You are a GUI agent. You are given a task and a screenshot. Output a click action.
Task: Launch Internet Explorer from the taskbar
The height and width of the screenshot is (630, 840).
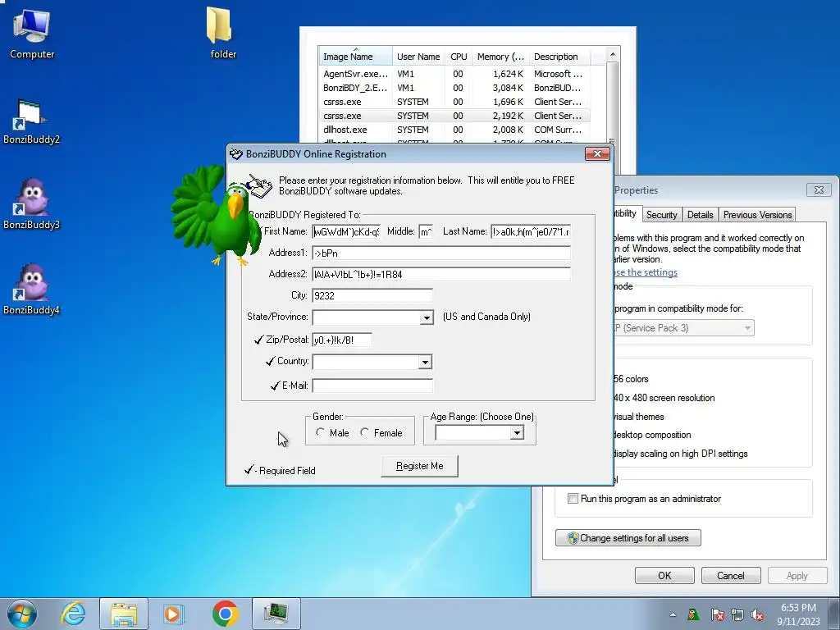click(73, 614)
